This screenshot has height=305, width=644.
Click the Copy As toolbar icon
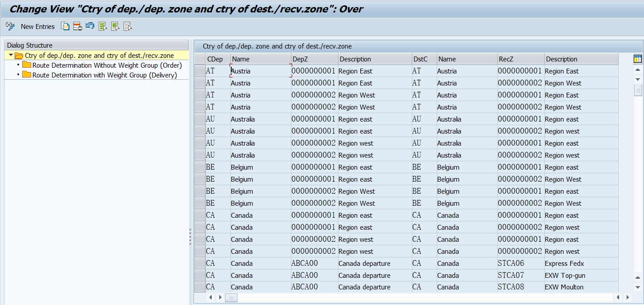pyautogui.click(x=65, y=26)
